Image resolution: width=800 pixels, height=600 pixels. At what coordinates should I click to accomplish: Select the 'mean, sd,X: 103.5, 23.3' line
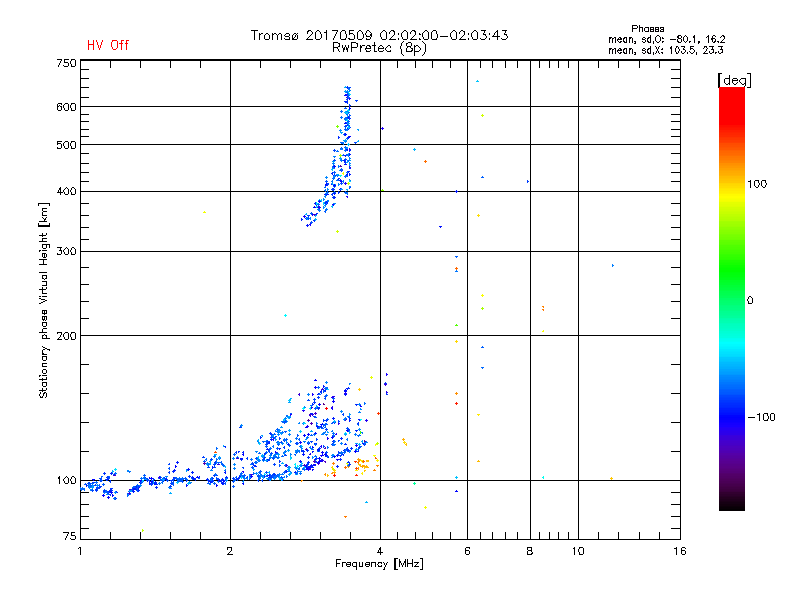click(x=665, y=50)
